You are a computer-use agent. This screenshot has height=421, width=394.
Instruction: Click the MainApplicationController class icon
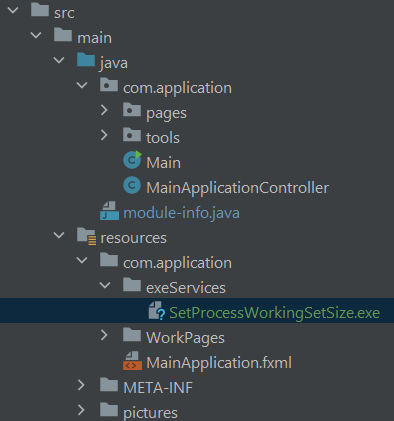tap(132, 185)
